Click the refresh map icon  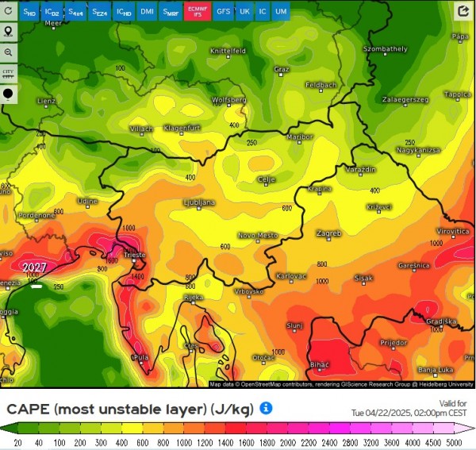8,10
